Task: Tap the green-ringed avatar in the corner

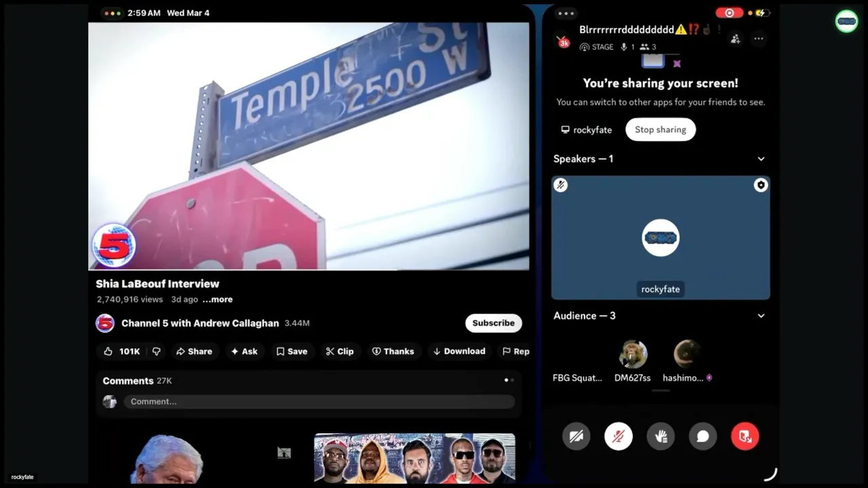Action: click(846, 21)
